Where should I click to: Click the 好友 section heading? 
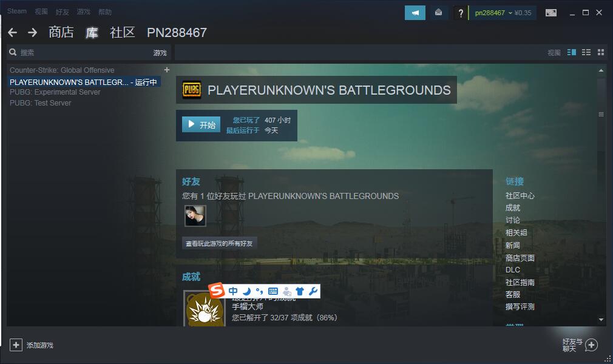coord(191,181)
